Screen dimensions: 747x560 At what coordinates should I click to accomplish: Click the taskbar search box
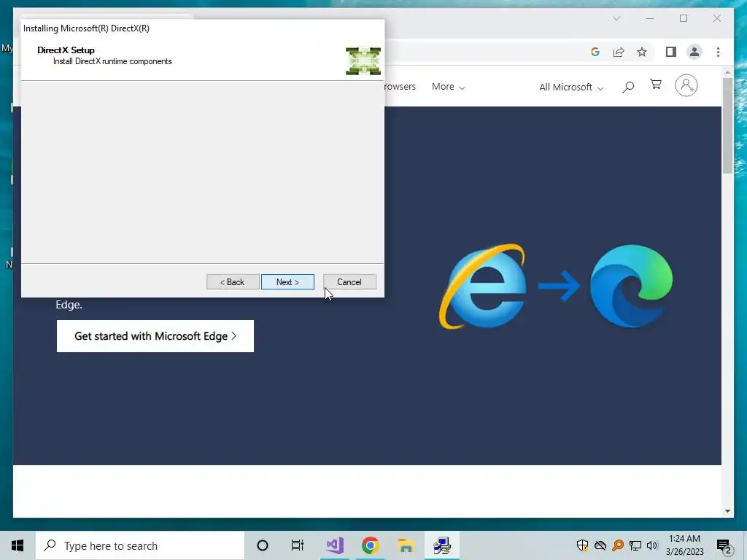tap(140, 545)
